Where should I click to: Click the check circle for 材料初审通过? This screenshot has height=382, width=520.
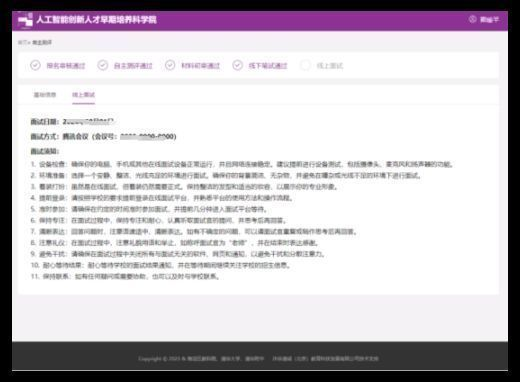(x=170, y=65)
